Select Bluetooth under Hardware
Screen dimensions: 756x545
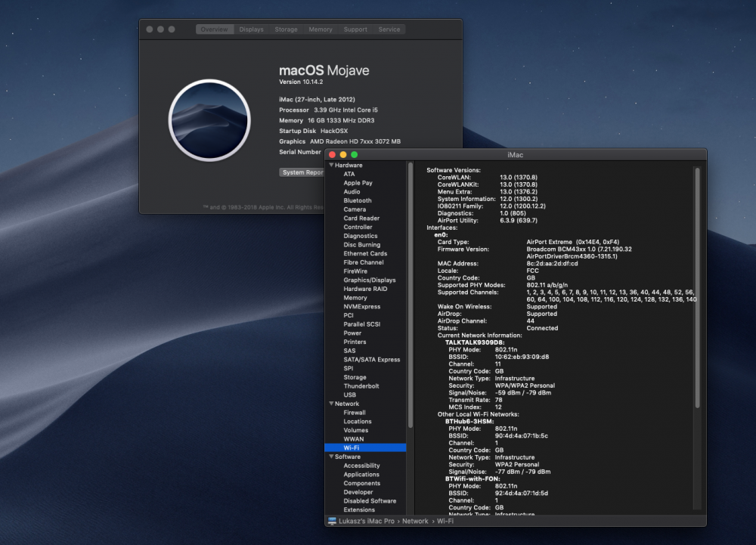[358, 200]
